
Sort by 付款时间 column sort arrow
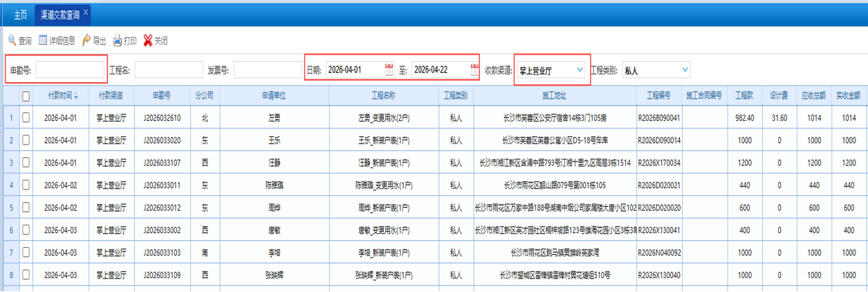(x=76, y=95)
